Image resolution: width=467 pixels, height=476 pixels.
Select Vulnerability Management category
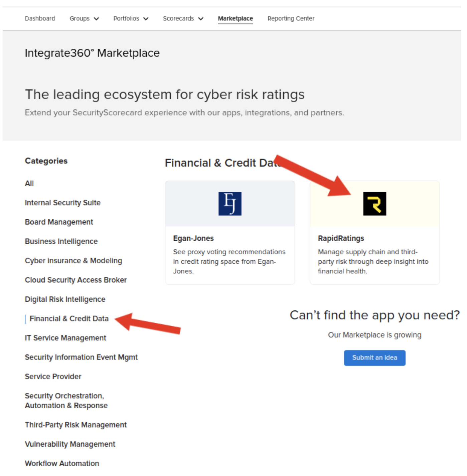[x=70, y=444]
